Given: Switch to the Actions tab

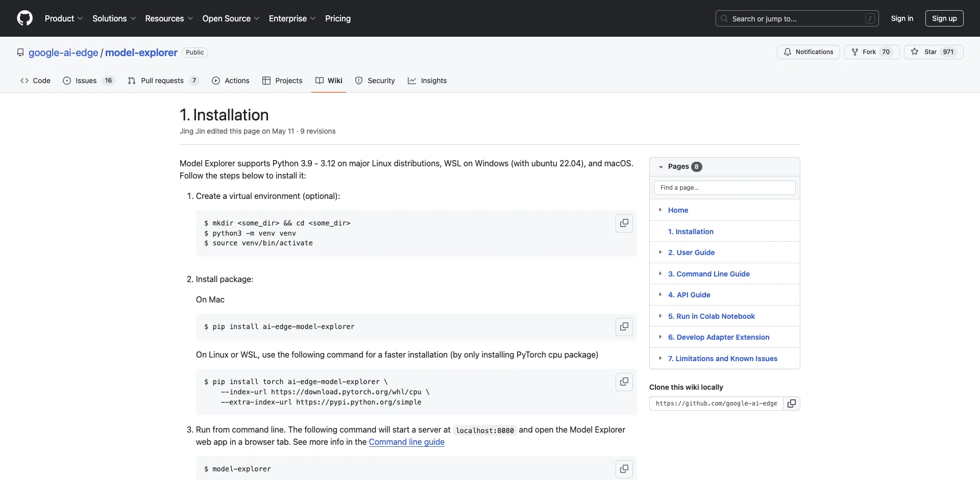Looking at the screenshot, I should [231, 81].
